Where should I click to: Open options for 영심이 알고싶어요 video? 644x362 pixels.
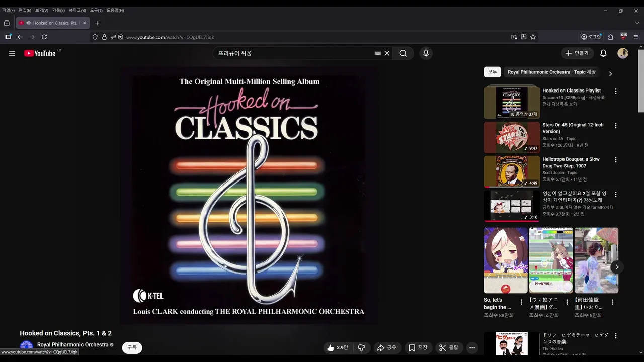click(615, 195)
